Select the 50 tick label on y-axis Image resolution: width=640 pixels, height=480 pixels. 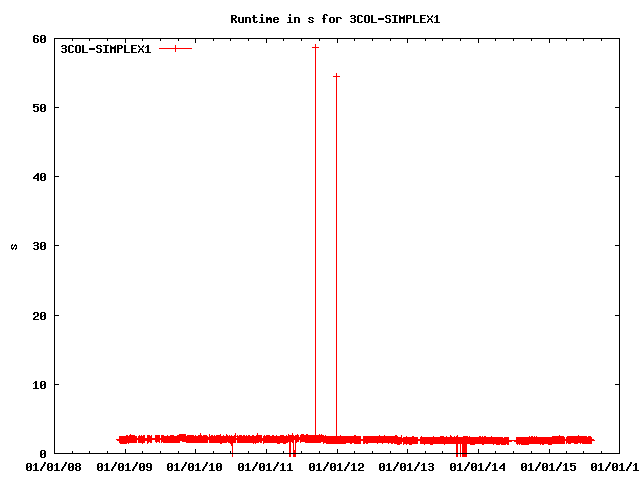tap(39, 108)
